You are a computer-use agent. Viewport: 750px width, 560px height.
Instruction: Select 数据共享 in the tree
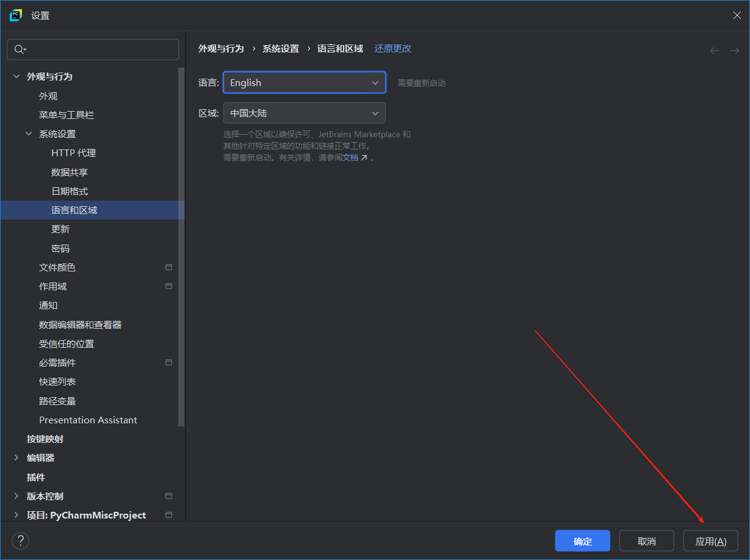[x=70, y=172]
